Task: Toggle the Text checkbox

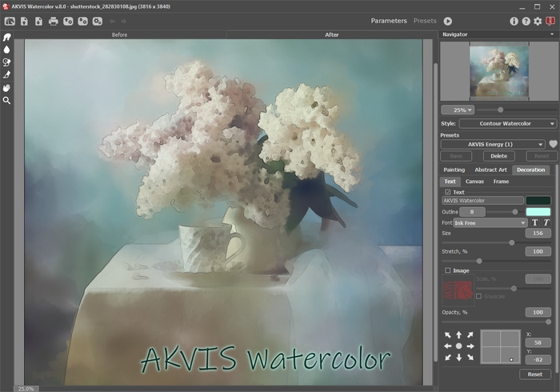Action: coord(447,192)
